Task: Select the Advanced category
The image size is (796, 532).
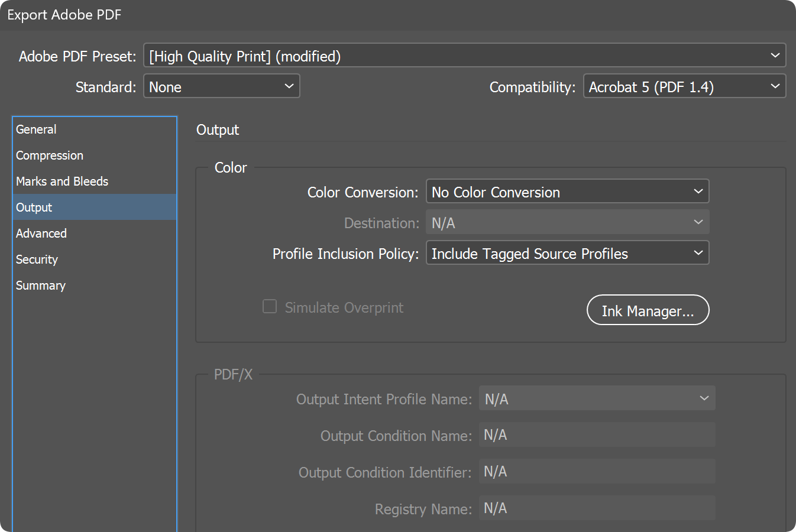Action: coord(95,233)
